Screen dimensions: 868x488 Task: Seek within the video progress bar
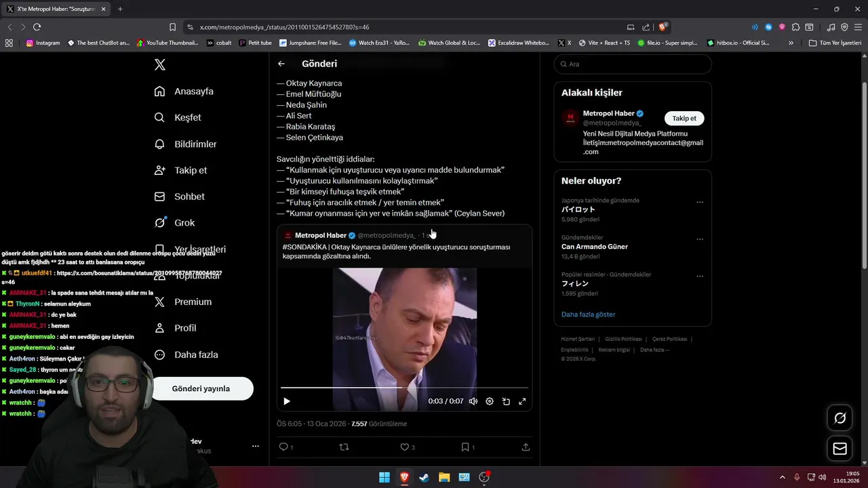pyautogui.click(x=404, y=388)
